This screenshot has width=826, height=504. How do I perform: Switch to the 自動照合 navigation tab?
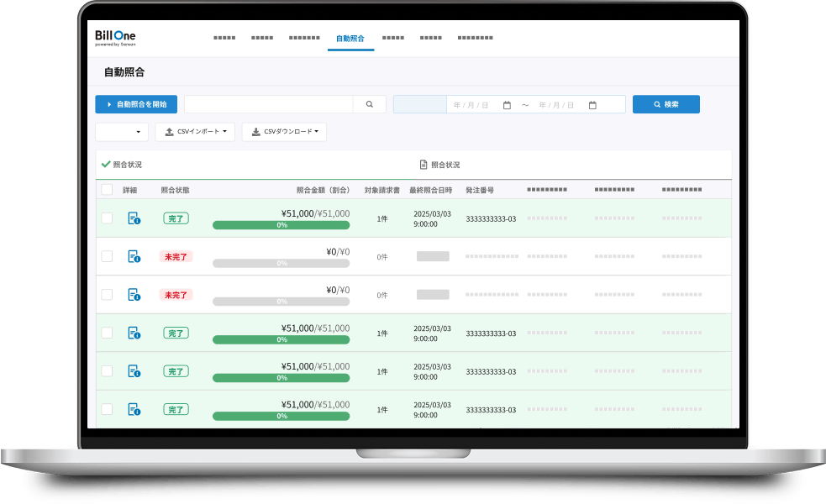(x=350, y=38)
